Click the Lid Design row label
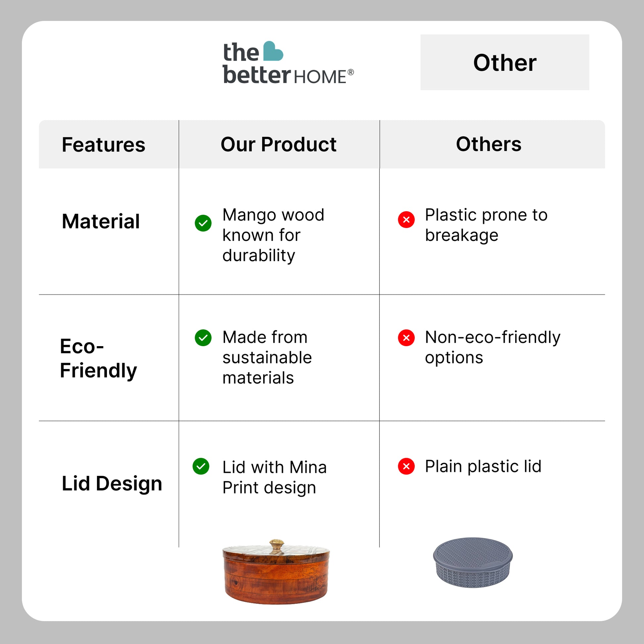The width and height of the screenshot is (644, 644). point(112,483)
